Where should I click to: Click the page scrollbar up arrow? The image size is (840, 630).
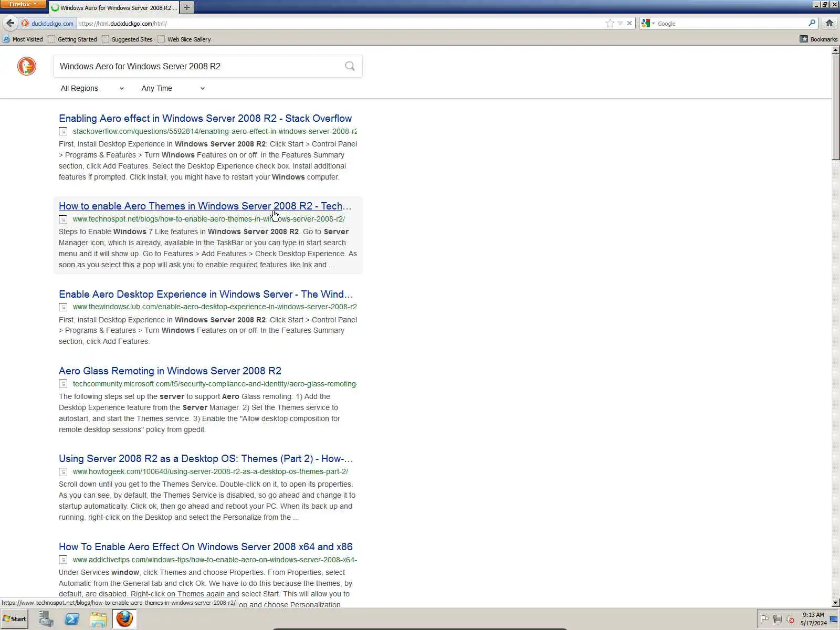click(x=835, y=50)
